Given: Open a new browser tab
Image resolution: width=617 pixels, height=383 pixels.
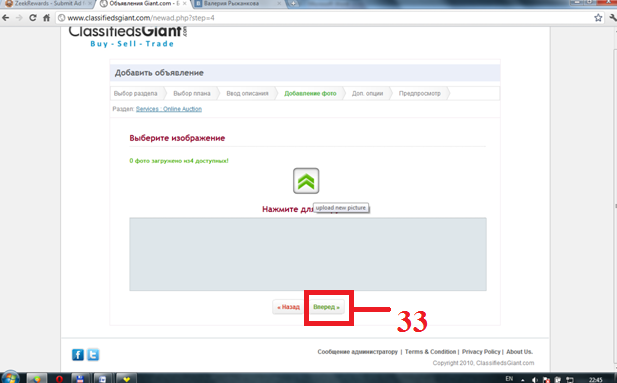Looking at the screenshot, I should pos(293,4).
